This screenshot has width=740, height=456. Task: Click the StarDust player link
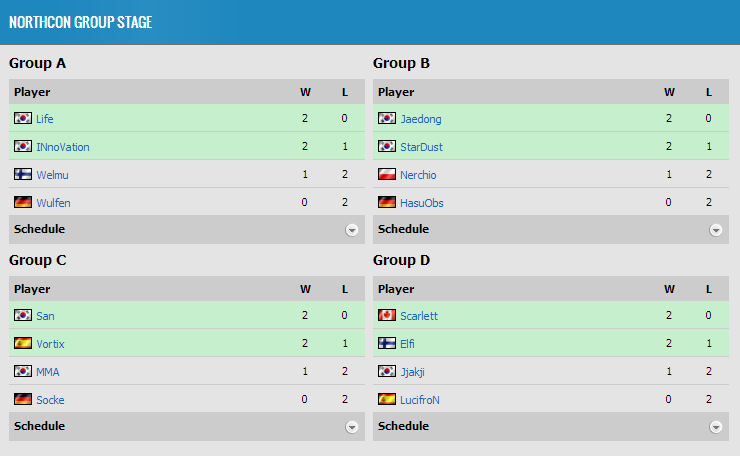(421, 147)
